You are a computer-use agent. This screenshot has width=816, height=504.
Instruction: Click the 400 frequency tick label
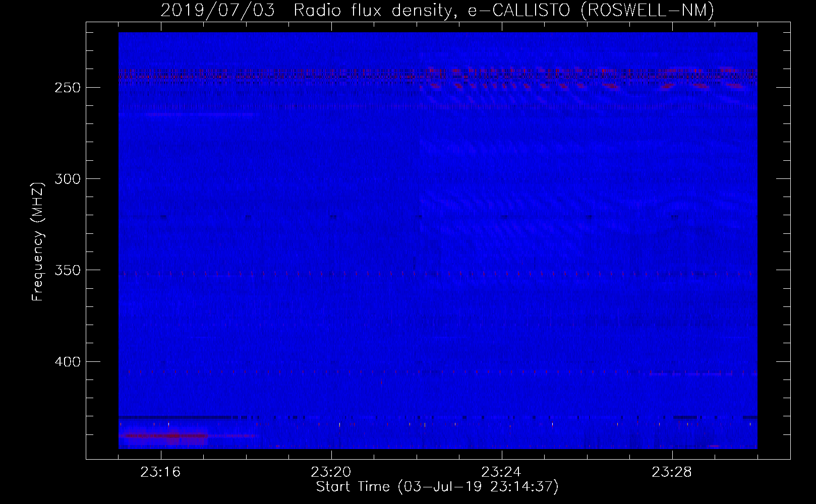pos(67,362)
